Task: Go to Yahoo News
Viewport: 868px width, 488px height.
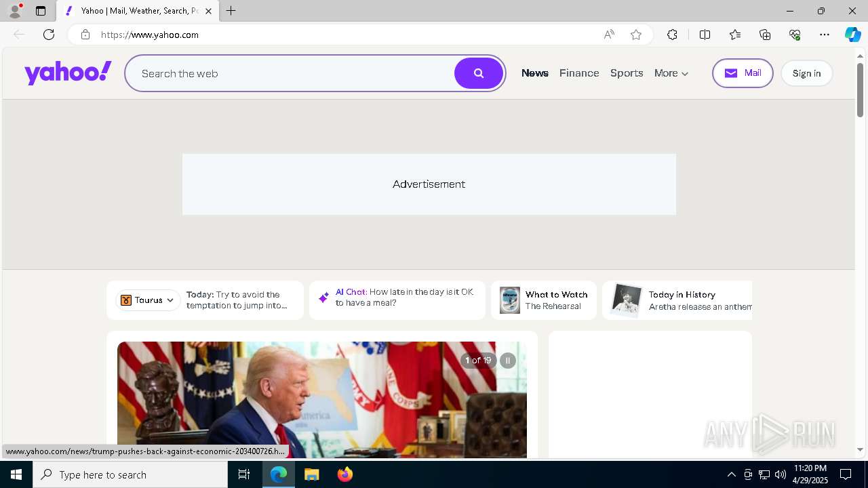Action: [x=534, y=73]
